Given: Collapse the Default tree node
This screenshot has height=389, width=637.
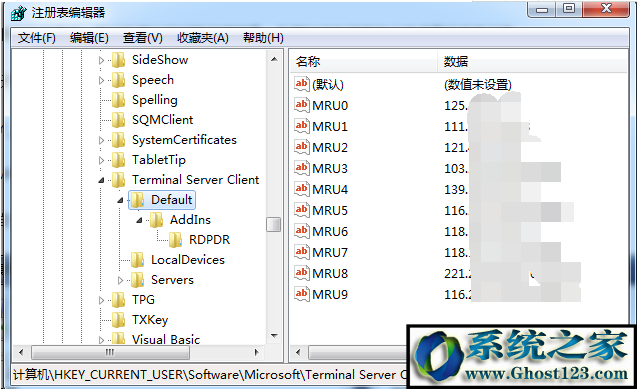Looking at the screenshot, I should click(x=120, y=200).
